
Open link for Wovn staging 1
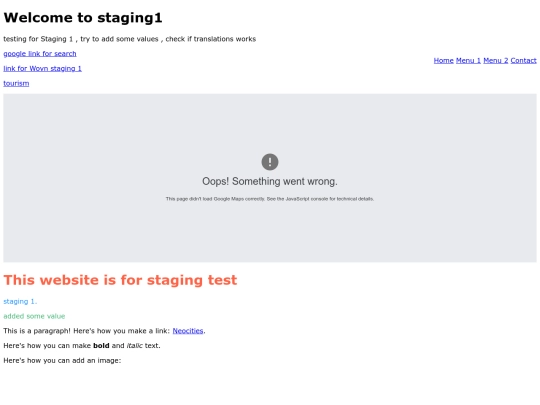(x=42, y=69)
